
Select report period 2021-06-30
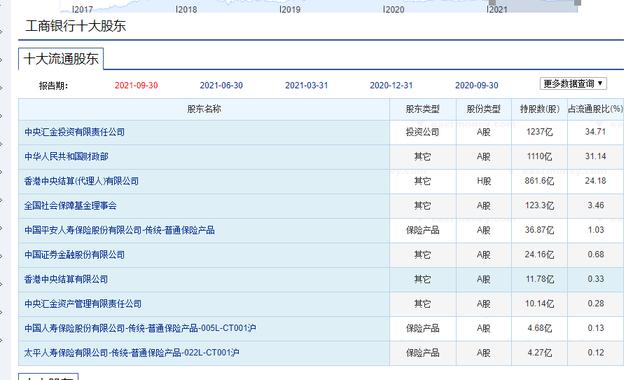pyautogui.click(x=221, y=85)
